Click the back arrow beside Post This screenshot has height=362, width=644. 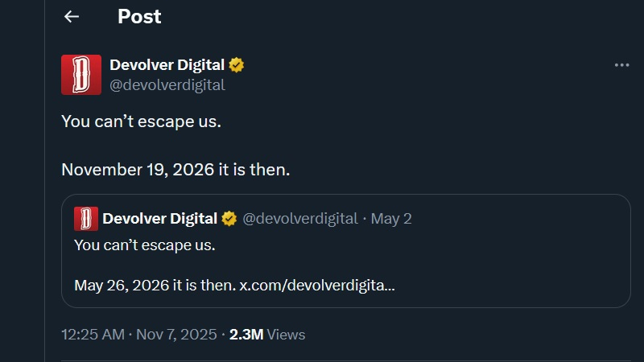pos(72,17)
